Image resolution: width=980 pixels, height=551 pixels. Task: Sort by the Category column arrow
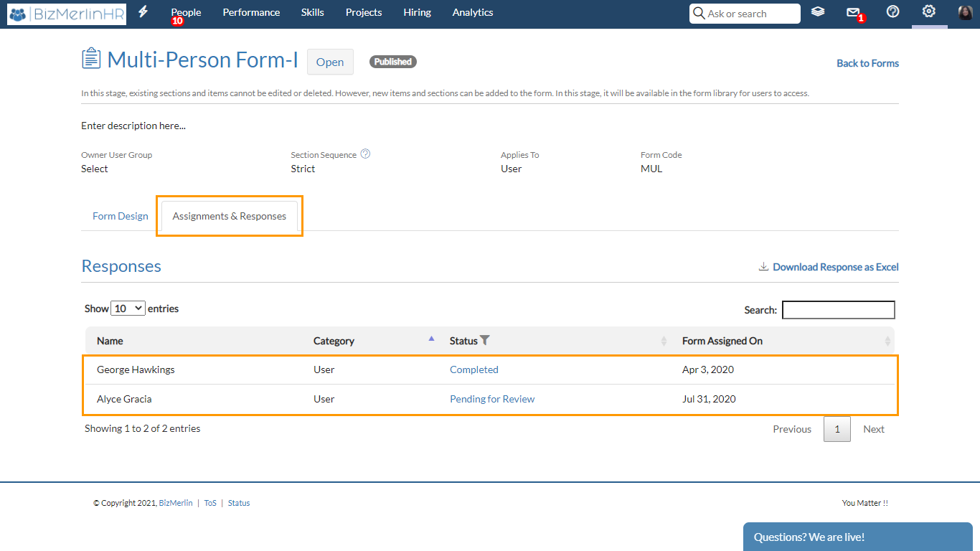[x=431, y=339]
